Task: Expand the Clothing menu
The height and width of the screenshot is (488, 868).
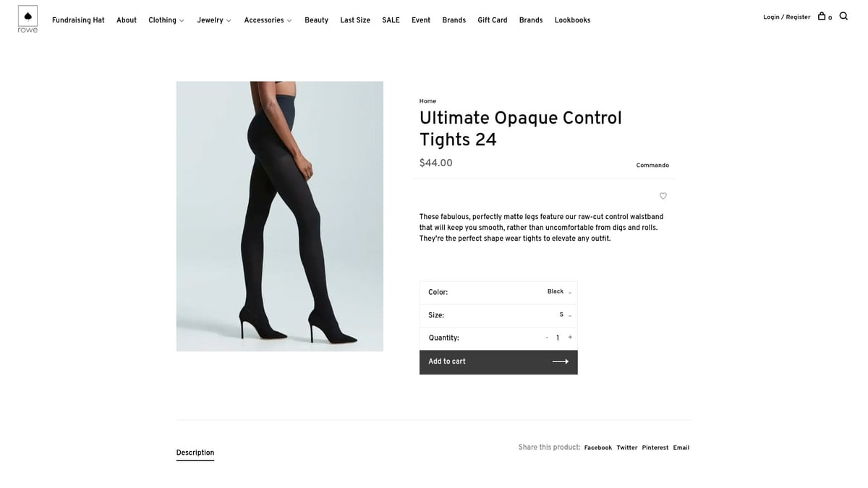Action: (166, 20)
